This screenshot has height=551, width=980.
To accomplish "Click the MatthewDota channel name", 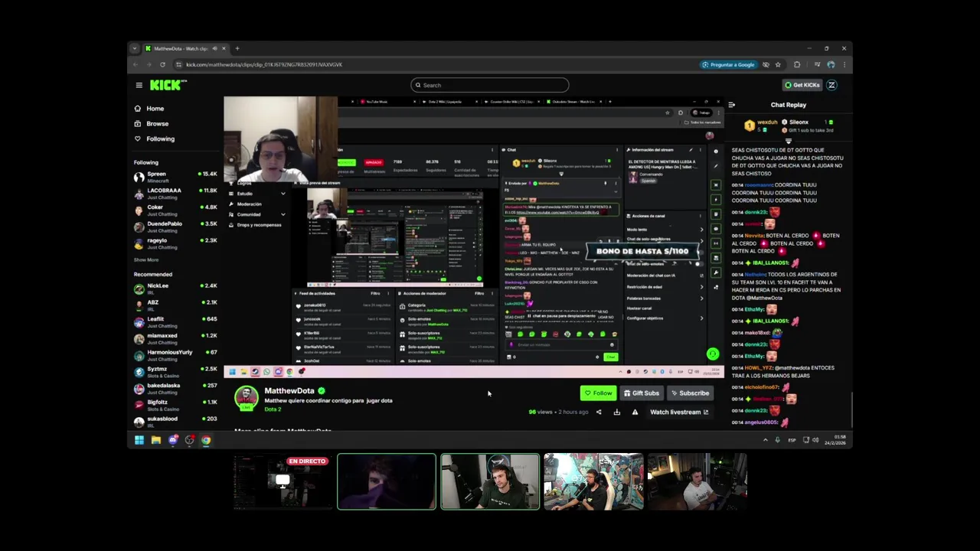I will [289, 391].
